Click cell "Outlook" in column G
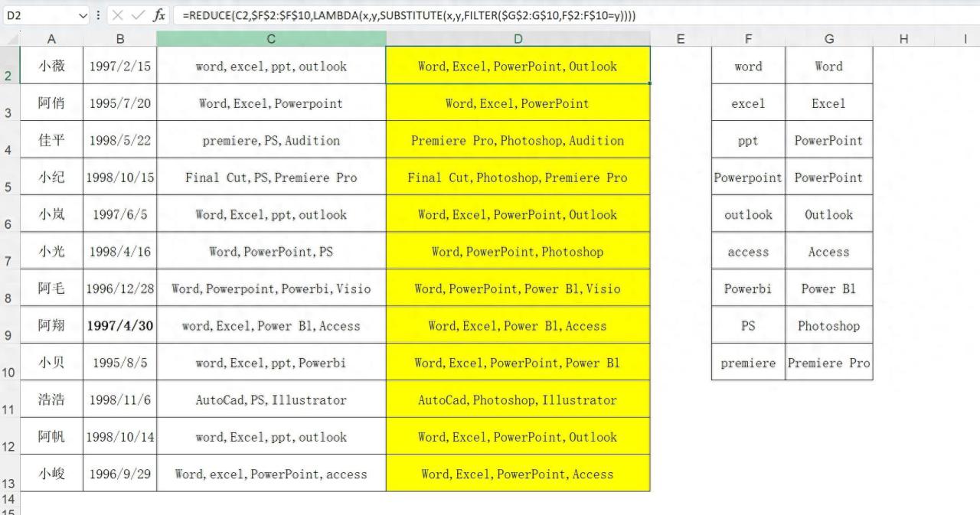The image size is (980, 515). (x=829, y=214)
